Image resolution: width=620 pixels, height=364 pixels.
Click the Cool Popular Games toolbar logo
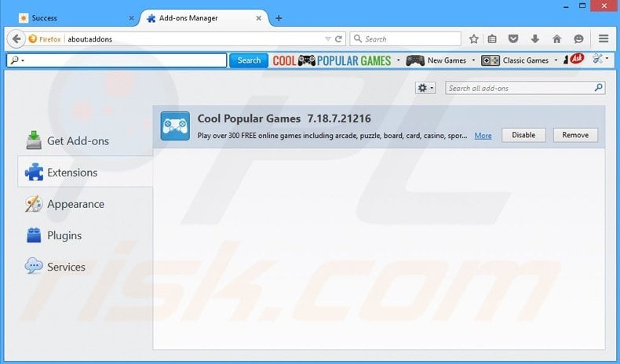click(x=332, y=60)
